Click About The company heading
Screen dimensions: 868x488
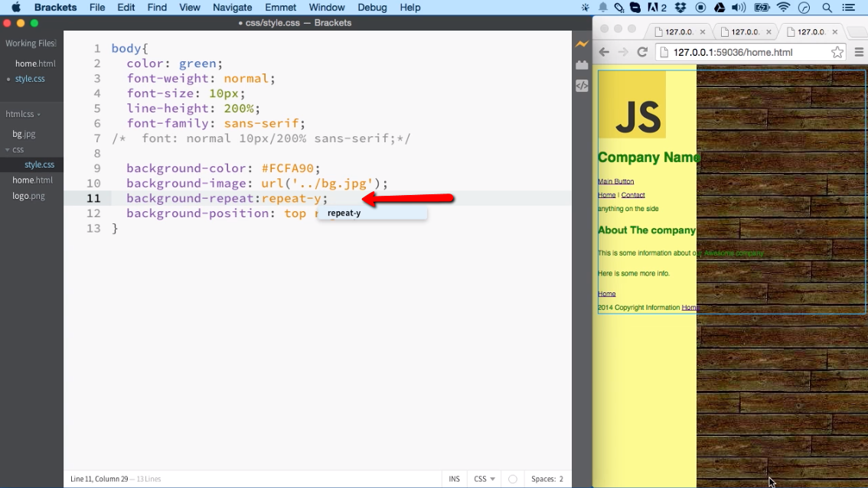pos(647,230)
